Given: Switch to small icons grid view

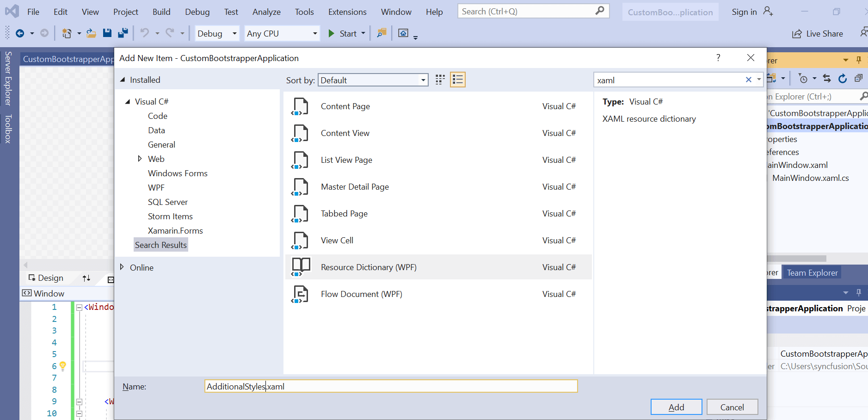Looking at the screenshot, I should point(440,80).
